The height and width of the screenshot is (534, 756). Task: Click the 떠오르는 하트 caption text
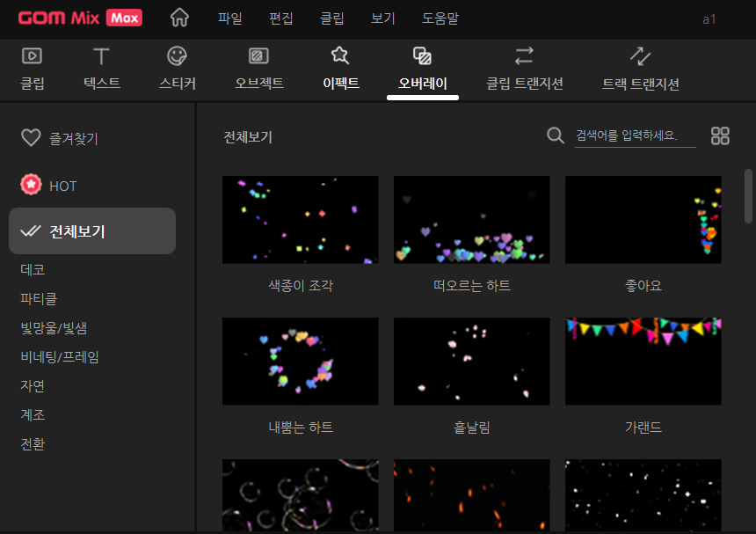472,286
